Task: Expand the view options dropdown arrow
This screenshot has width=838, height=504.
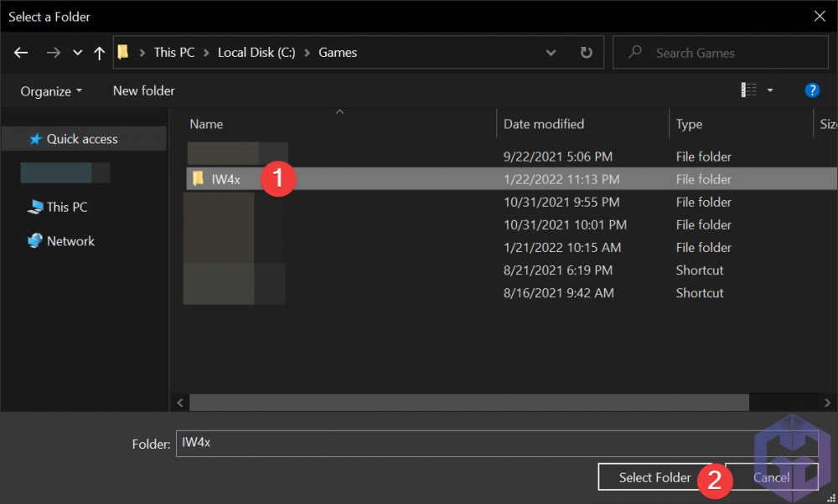Action: coord(770,90)
